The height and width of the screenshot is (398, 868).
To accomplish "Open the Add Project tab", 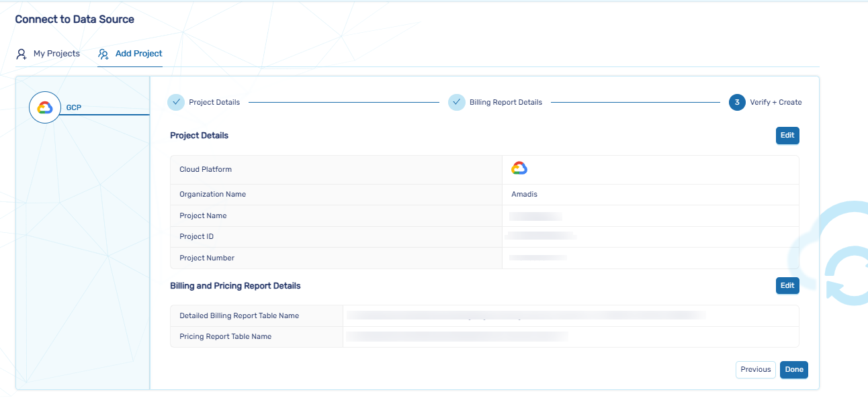I will tap(138, 54).
